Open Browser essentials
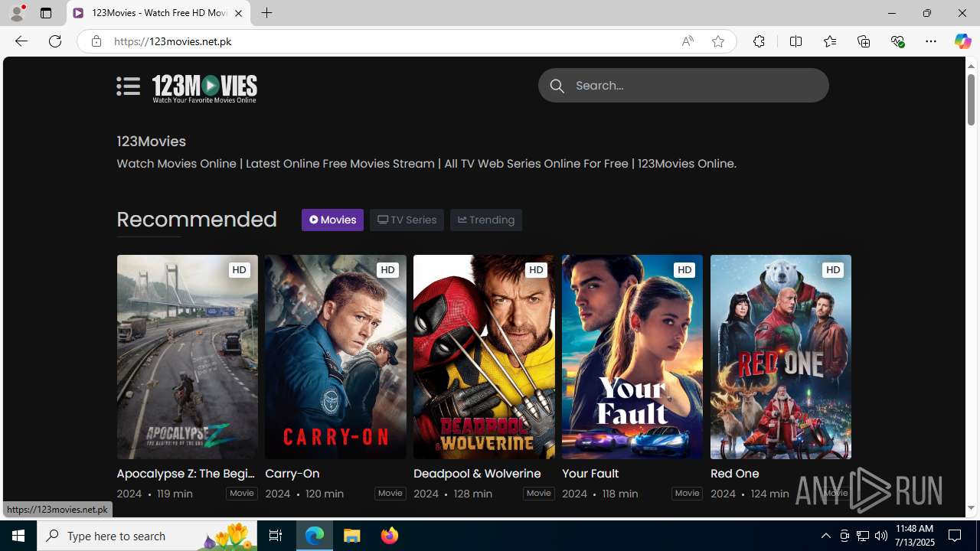The image size is (980, 551). tap(897, 41)
